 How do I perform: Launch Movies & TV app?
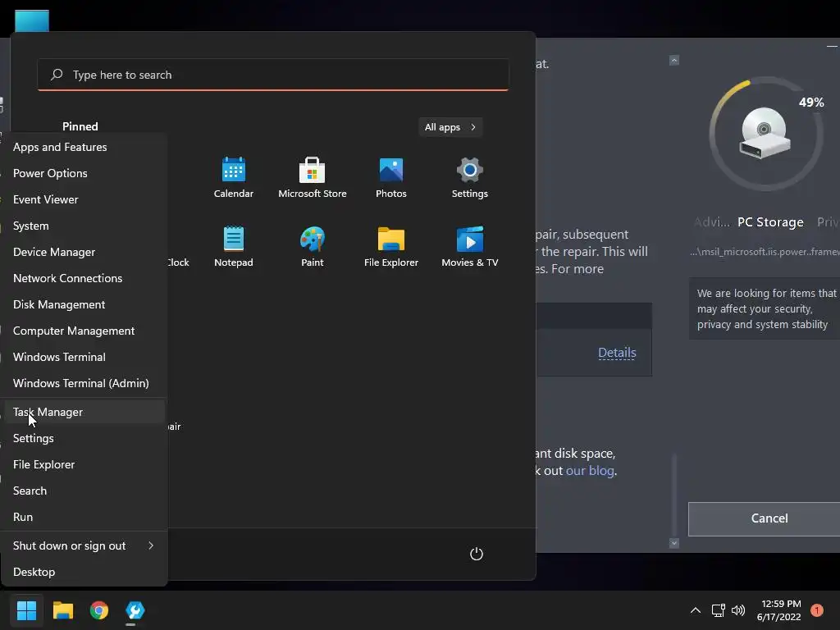coord(469,246)
